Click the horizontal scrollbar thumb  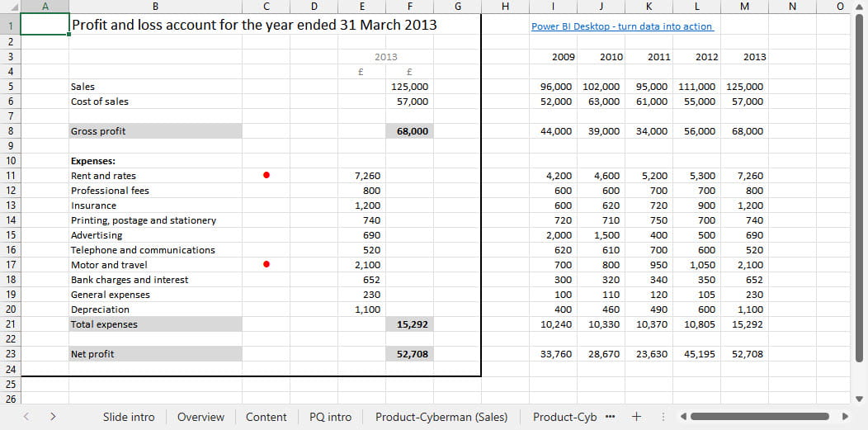pyautogui.click(x=759, y=416)
